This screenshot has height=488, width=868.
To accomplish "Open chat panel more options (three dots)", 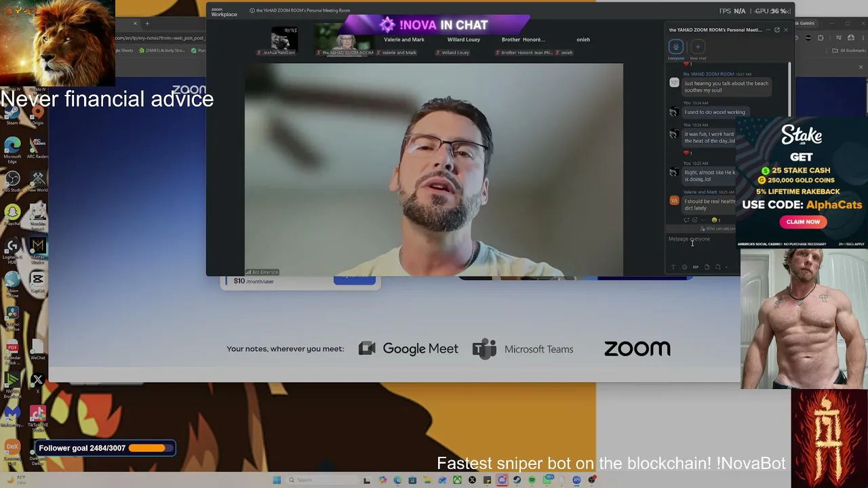I will (768, 30).
